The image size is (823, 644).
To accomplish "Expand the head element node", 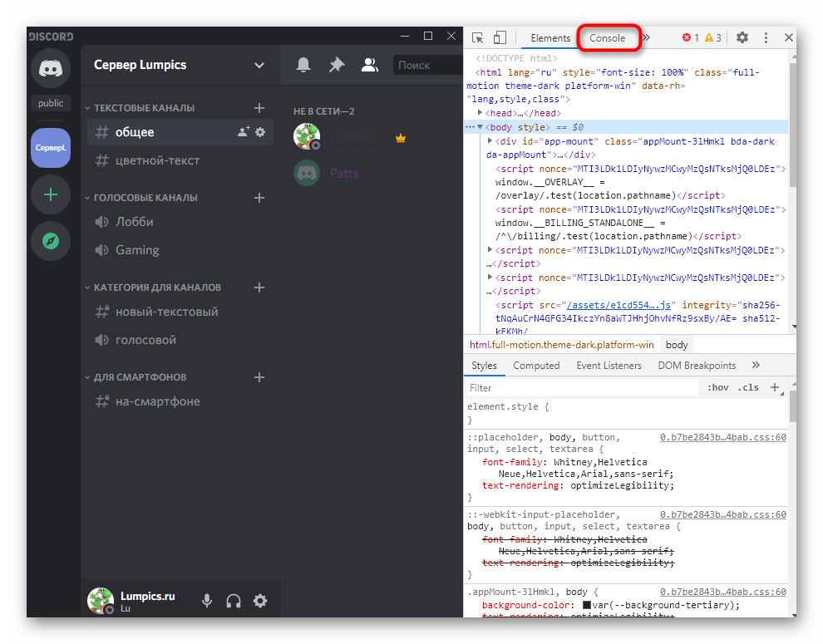I will click(480, 113).
